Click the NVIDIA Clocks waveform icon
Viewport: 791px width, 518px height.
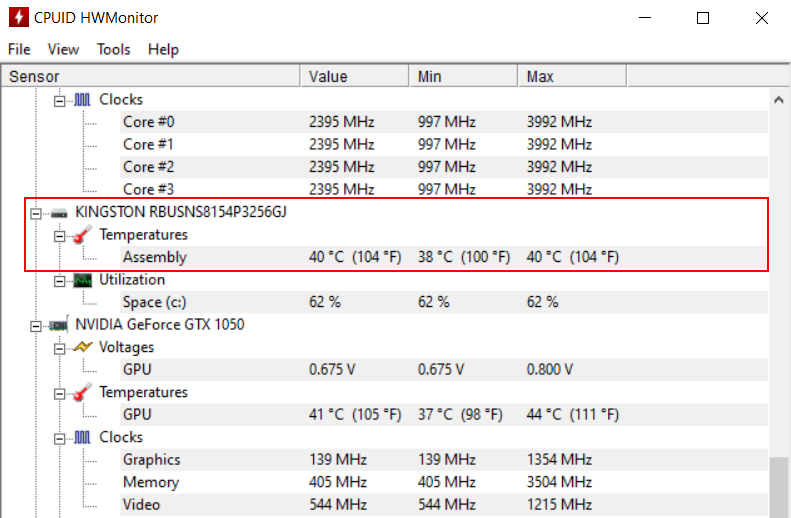(x=82, y=437)
